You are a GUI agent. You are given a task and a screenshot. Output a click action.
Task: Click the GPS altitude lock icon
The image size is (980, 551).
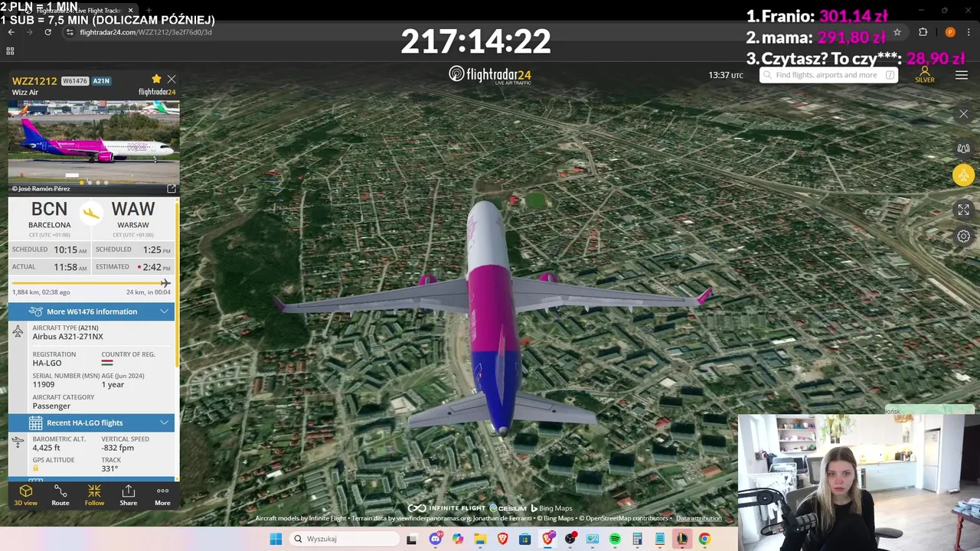(x=35, y=468)
